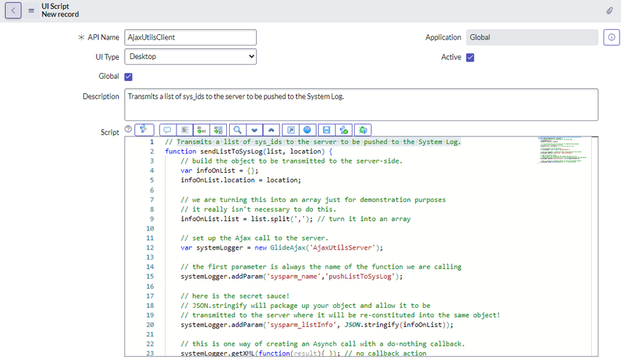Click the 'list.split' code line
This screenshot has width=621, height=364.
pos(296,219)
